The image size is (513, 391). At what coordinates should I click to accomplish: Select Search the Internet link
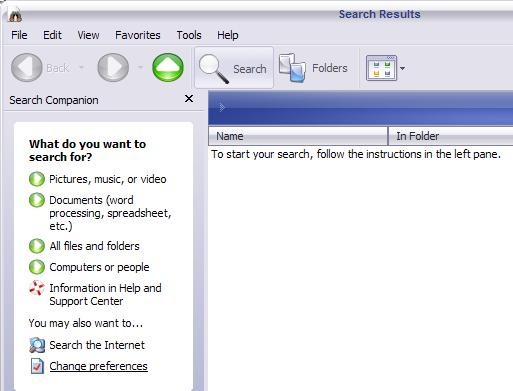(97, 345)
